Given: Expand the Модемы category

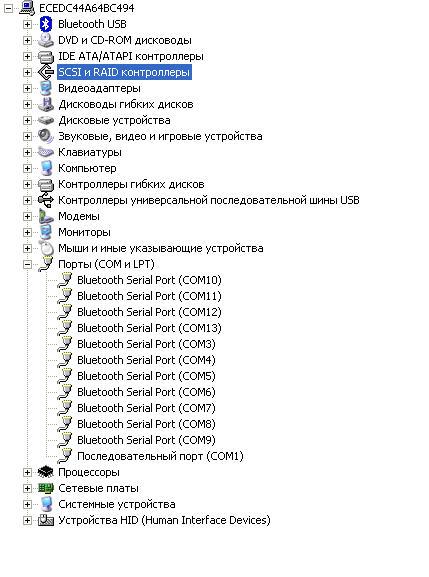Looking at the screenshot, I should coord(27,216).
